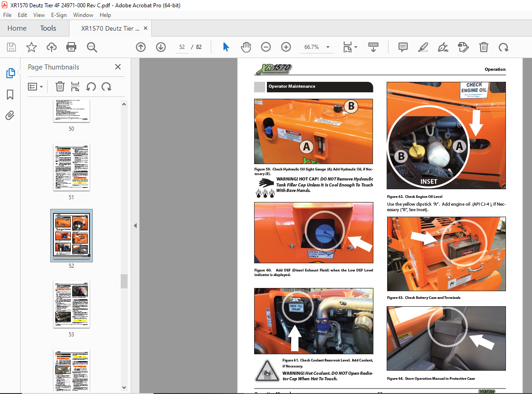The image size is (532, 394).
Task: Collapse the navigation pane with the left arrow
Action: coord(135,225)
